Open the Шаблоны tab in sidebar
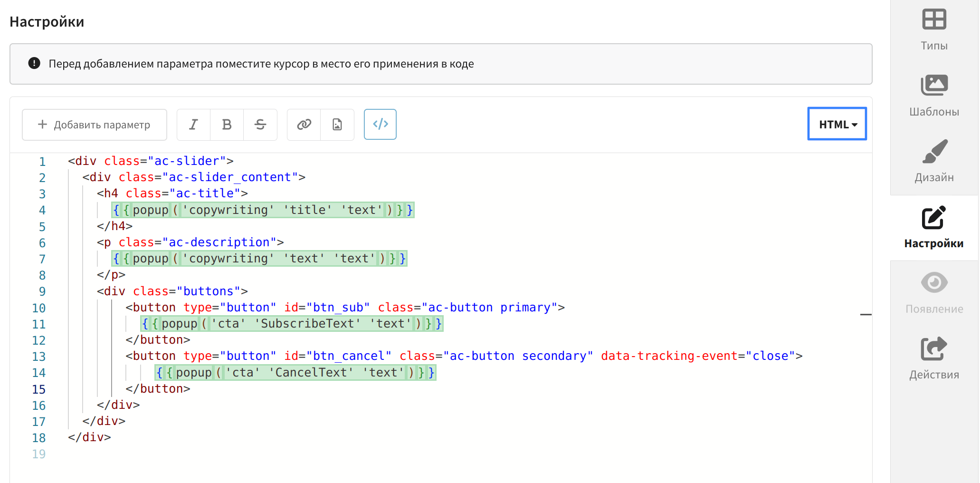Viewport: 980px width, 483px height. point(934,96)
